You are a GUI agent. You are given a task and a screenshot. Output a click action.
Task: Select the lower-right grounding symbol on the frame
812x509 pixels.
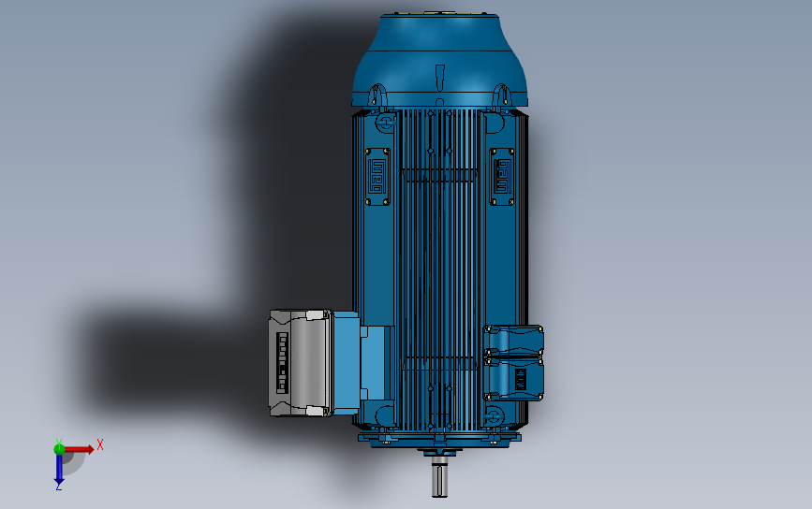494,415
